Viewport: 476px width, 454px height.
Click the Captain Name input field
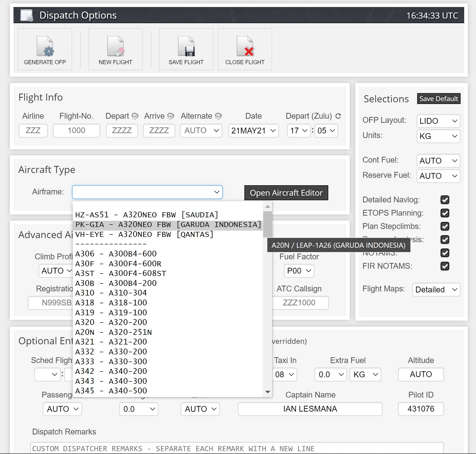point(310,409)
